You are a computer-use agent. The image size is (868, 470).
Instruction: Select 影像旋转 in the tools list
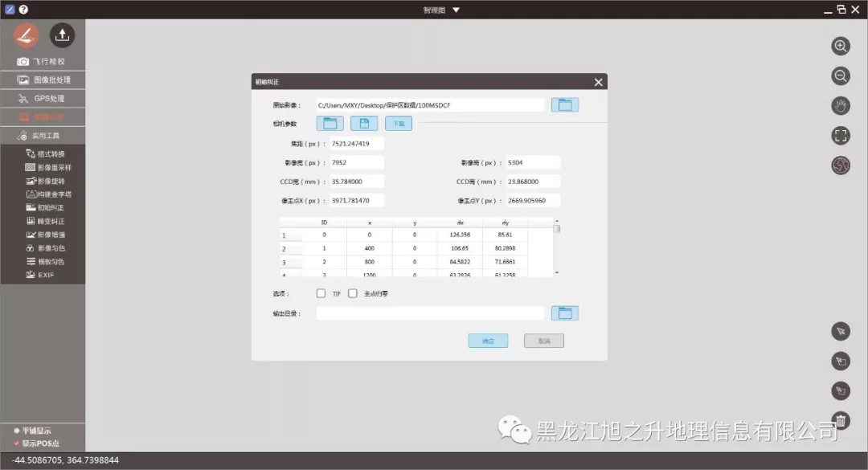(x=53, y=181)
